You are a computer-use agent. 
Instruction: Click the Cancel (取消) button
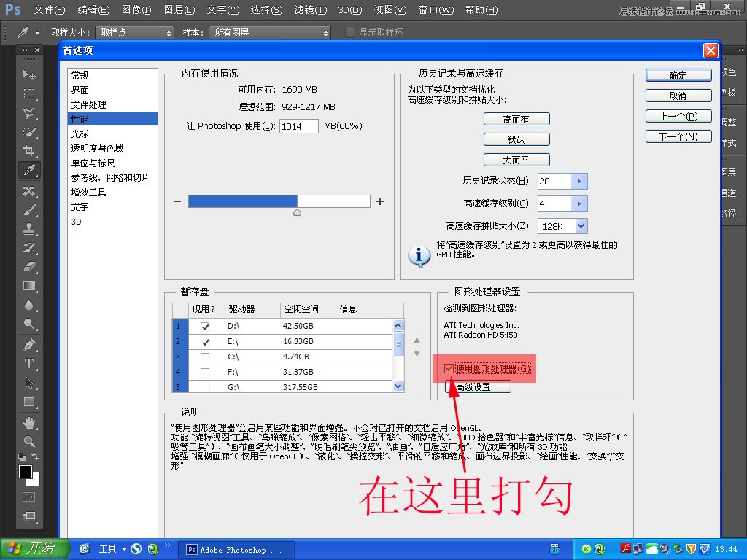(x=678, y=96)
